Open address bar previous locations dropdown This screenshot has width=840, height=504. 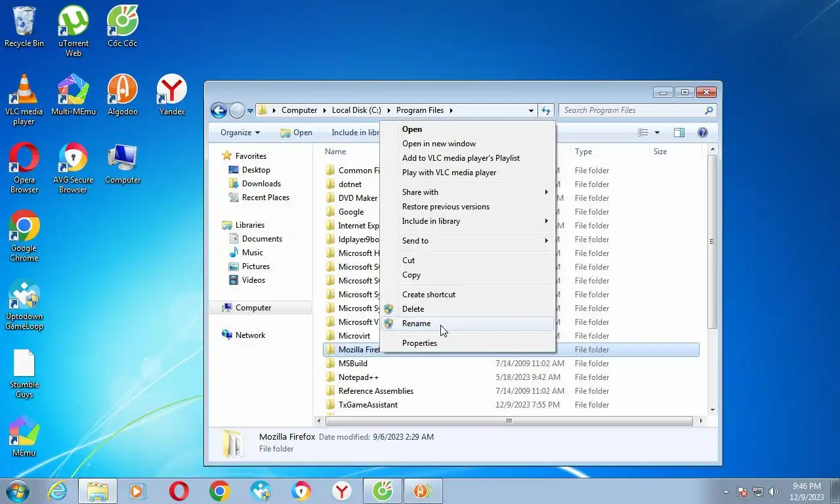tap(531, 110)
